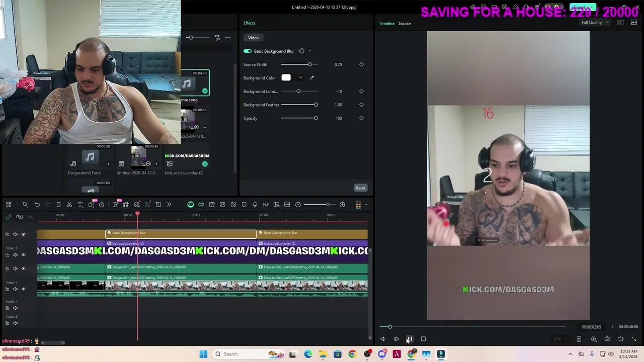Viewport: 644px width, 362px height.
Task: Mute the Video 3 track
Action: [x=15, y=255]
